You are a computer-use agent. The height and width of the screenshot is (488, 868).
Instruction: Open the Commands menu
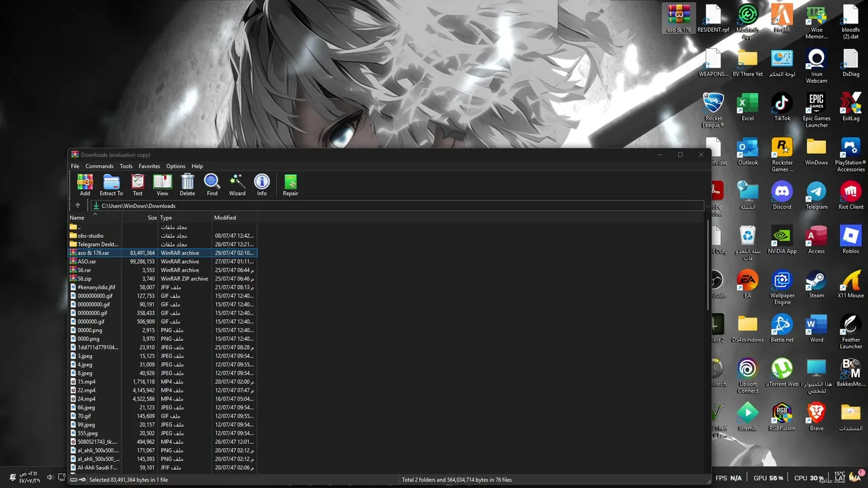[100, 166]
